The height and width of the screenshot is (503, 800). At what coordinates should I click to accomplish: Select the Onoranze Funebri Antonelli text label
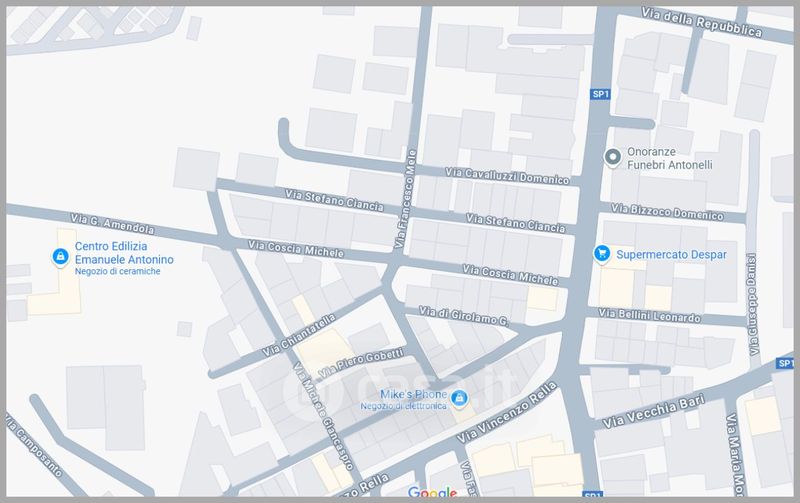pos(669,158)
